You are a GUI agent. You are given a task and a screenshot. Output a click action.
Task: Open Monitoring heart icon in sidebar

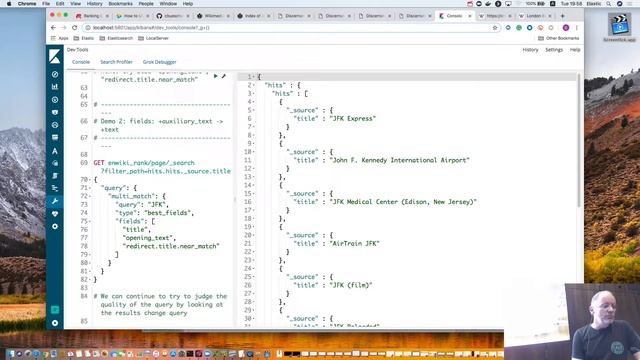click(x=55, y=214)
